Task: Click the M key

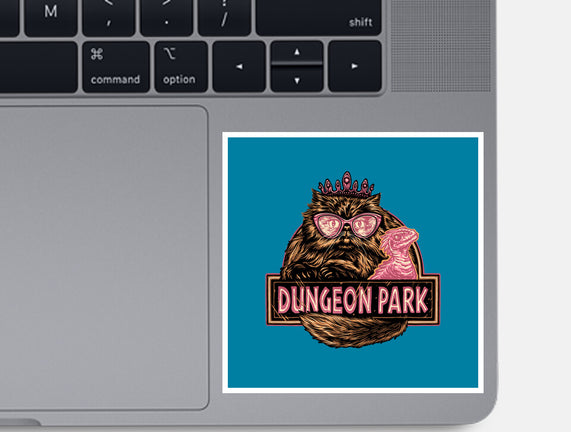Action: (51, 17)
